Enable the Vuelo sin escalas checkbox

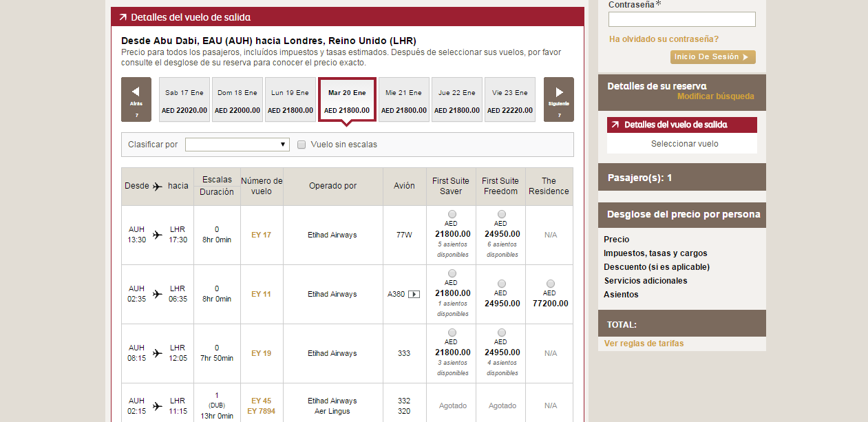point(301,145)
